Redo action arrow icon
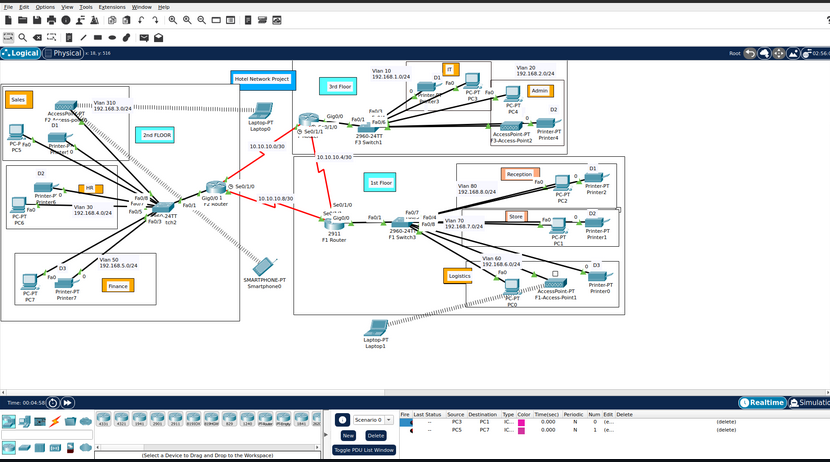 (x=155, y=20)
